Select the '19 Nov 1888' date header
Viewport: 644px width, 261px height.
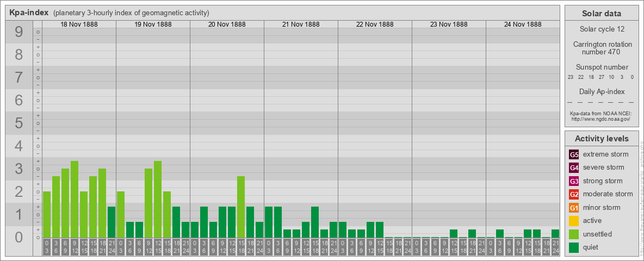pyautogui.click(x=153, y=24)
